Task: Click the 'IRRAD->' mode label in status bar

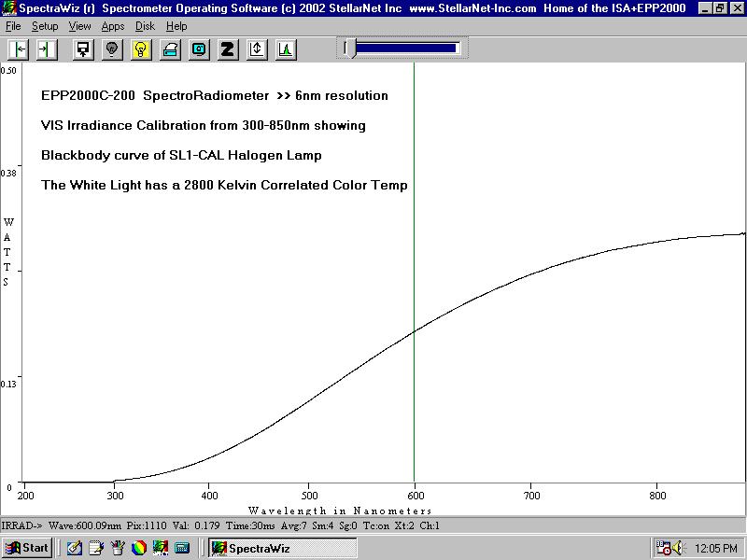Action: [x=21, y=525]
